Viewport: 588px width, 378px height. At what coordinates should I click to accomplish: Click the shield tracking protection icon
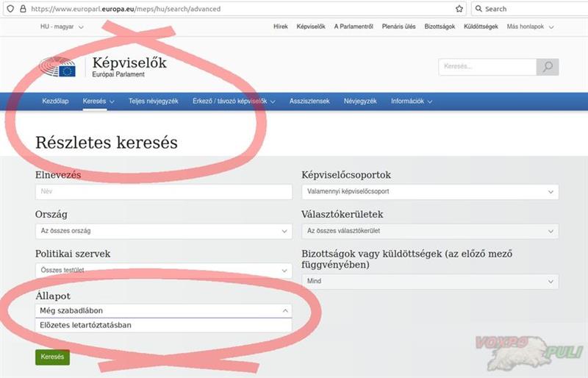tap(10, 9)
